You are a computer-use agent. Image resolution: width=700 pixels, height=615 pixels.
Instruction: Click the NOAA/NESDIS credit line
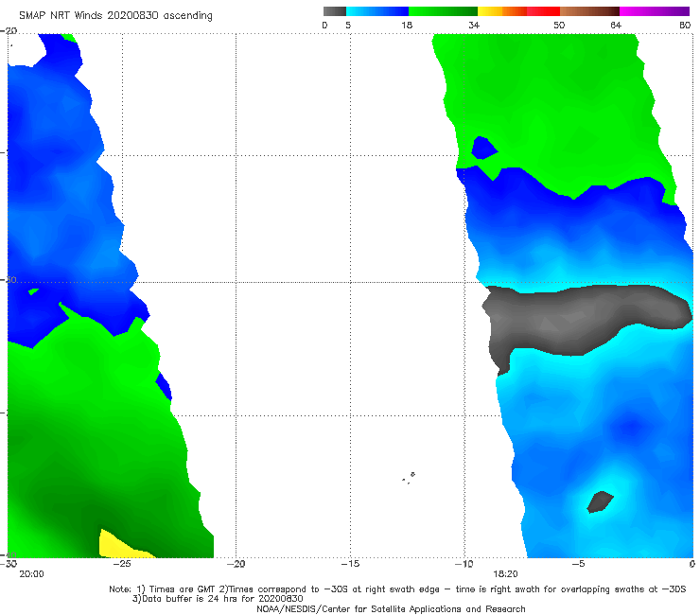pyautogui.click(x=391, y=609)
